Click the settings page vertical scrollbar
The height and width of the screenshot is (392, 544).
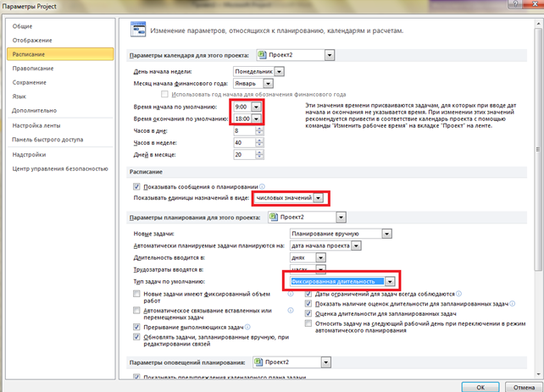point(538,149)
